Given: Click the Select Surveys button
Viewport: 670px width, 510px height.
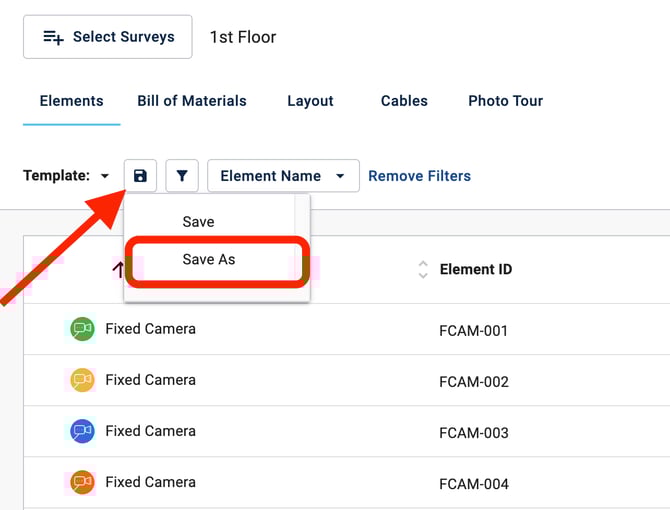Looking at the screenshot, I should 108,37.
